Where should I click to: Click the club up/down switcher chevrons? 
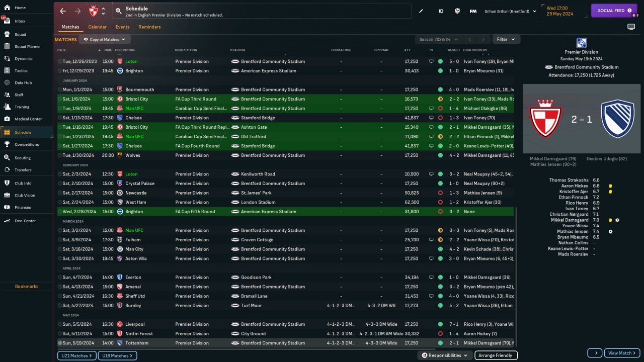tap(103, 11)
